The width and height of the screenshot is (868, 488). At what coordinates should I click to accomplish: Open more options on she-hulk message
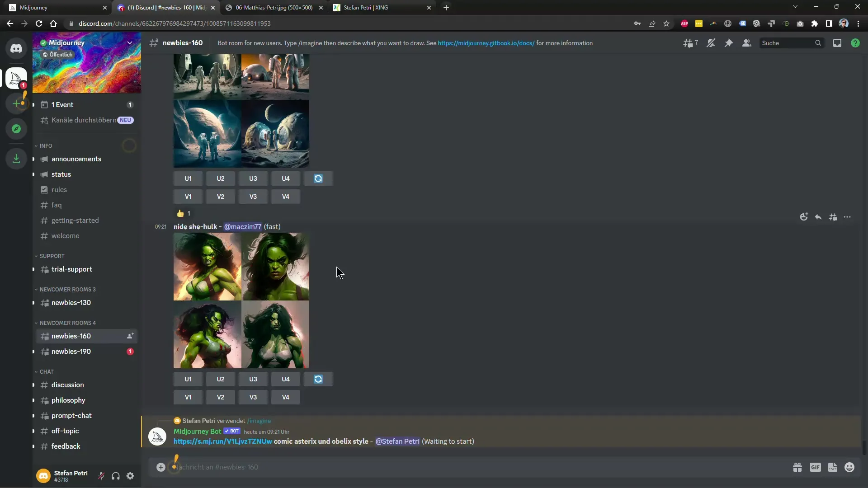pyautogui.click(x=847, y=217)
